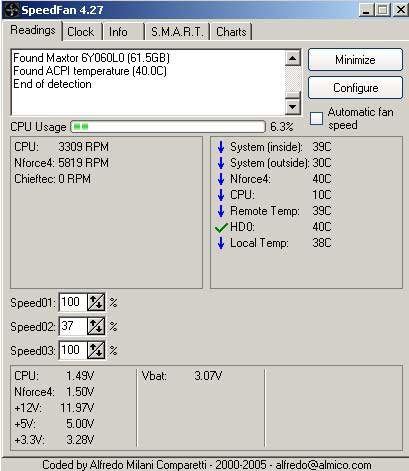Image resolution: width=409 pixels, height=471 pixels.
Task: Click the Nforce4 voltage '1.50V'
Action: pyautogui.click(x=80, y=392)
